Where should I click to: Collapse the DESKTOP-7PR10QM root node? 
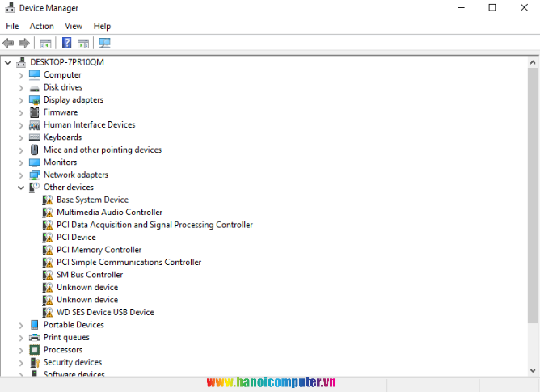pos(8,63)
